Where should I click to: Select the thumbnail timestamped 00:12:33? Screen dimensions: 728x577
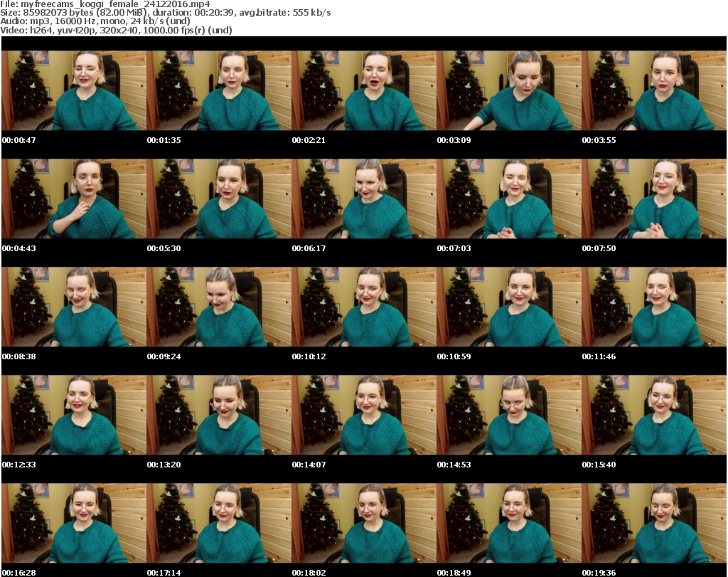[74, 415]
